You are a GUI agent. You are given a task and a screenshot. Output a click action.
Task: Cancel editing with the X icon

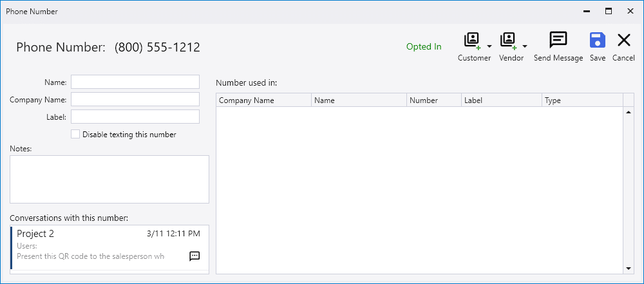pyautogui.click(x=623, y=41)
